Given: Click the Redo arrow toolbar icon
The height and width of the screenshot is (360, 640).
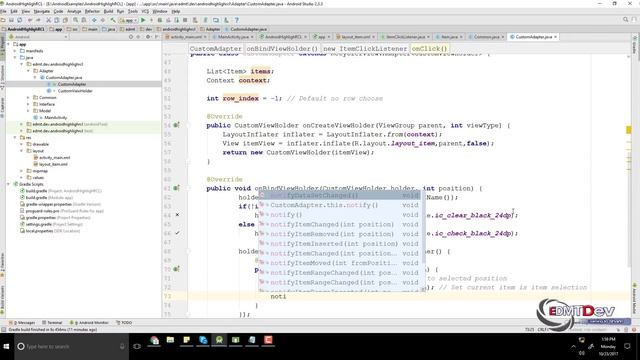Looking at the screenshot, I should click(38, 20).
